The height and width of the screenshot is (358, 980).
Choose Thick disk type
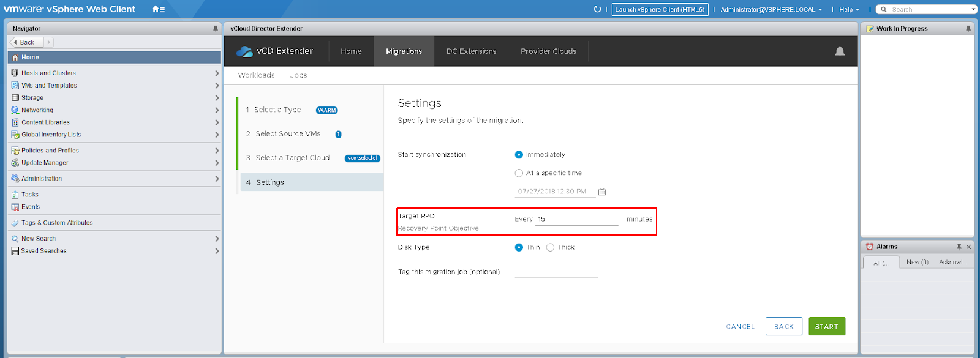[x=550, y=247]
